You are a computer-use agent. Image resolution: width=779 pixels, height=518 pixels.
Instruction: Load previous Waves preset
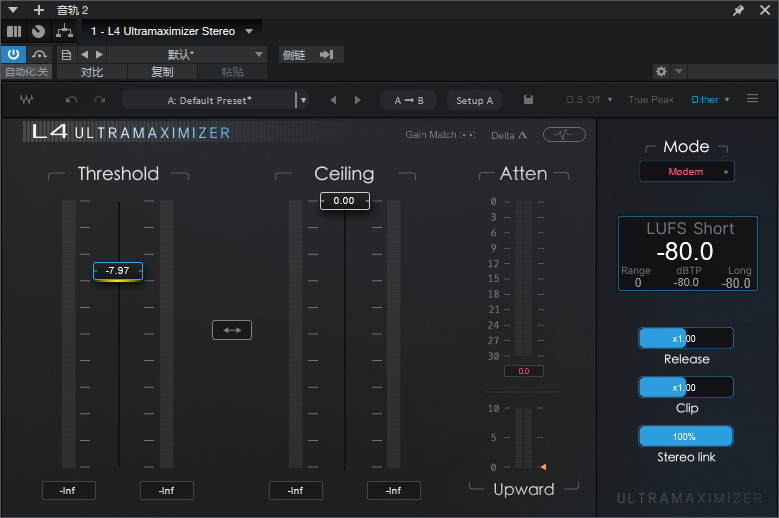(x=333, y=100)
